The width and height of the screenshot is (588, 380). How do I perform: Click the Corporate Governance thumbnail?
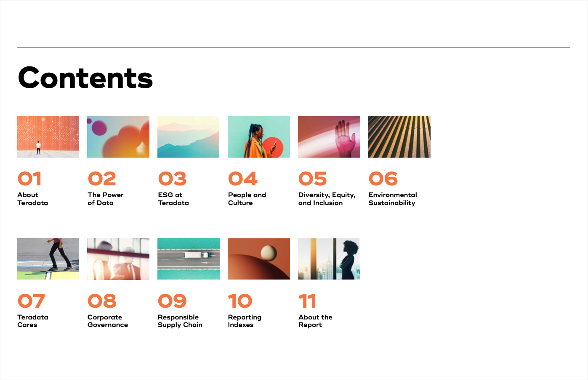(118, 259)
